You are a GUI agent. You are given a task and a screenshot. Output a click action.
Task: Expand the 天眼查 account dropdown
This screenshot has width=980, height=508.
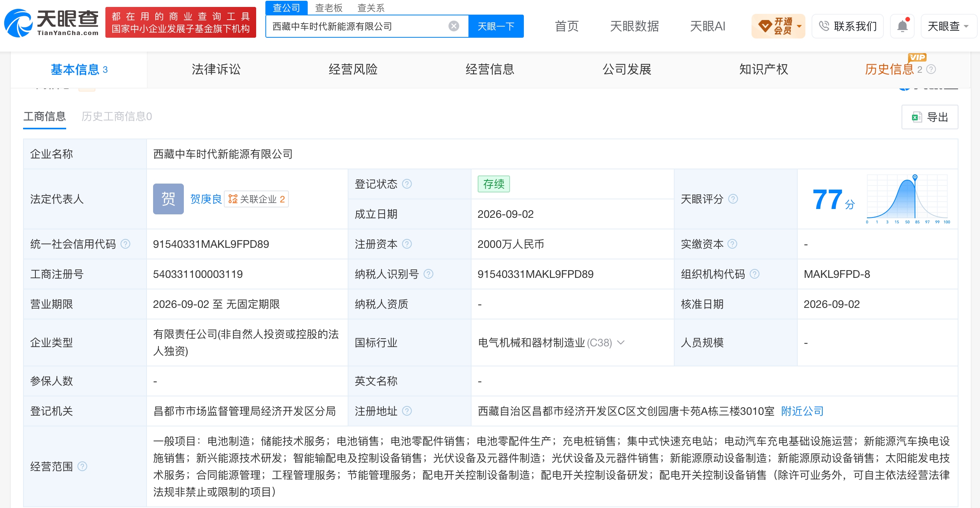948,26
